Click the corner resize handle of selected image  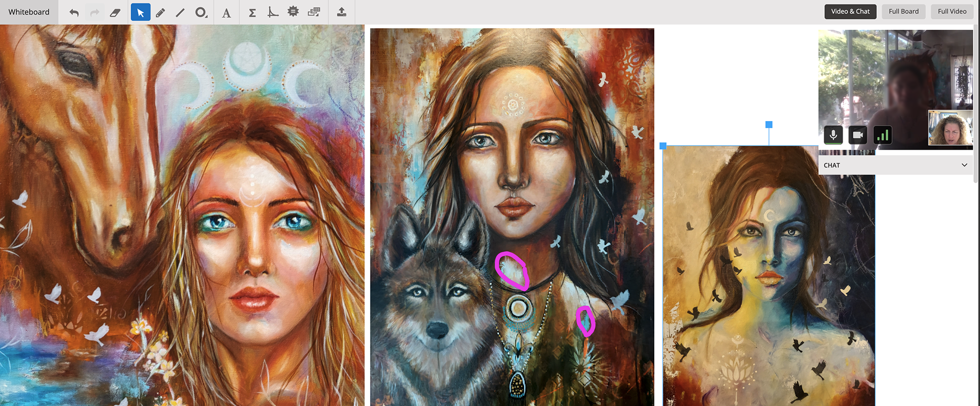pyautogui.click(x=663, y=146)
